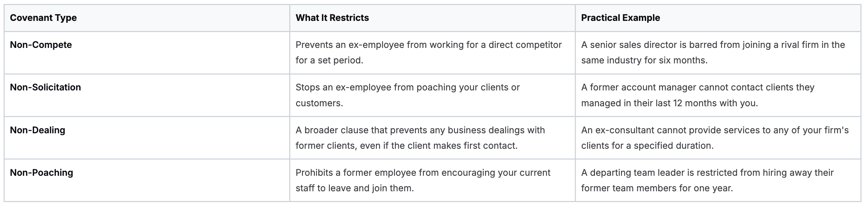Click the Covenant Type column header
This screenshot has width=868, height=210.
coord(43,18)
